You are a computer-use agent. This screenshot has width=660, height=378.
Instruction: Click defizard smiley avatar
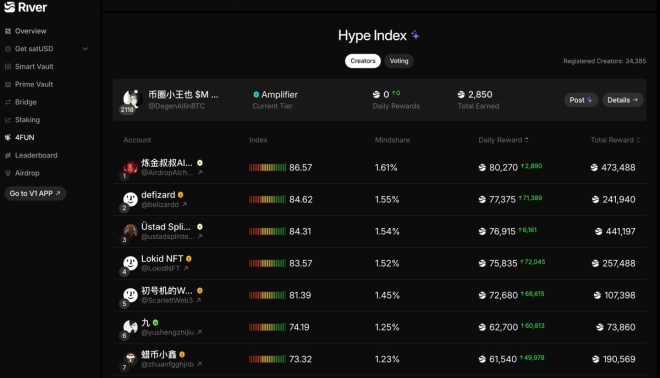click(130, 199)
